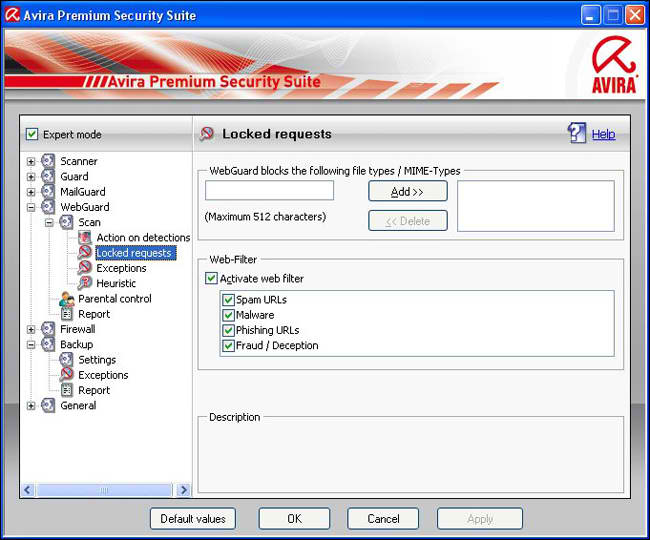650x540 pixels.
Task: Collapse the WebGuard tree node
Action: pos(31,207)
